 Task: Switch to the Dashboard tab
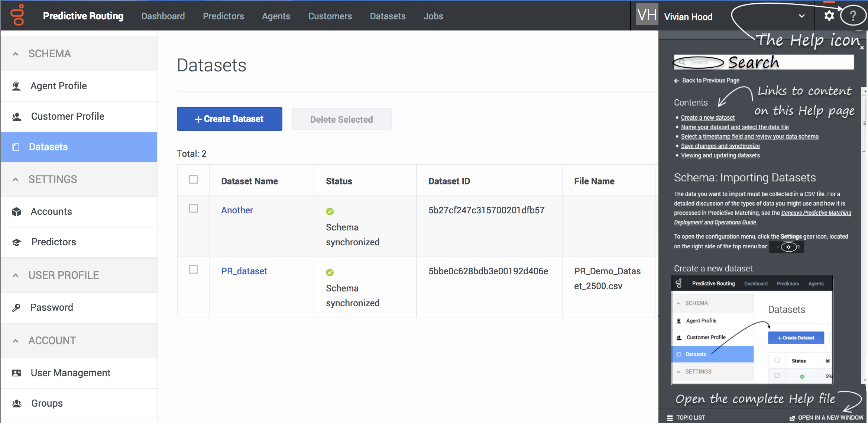pyautogui.click(x=163, y=16)
